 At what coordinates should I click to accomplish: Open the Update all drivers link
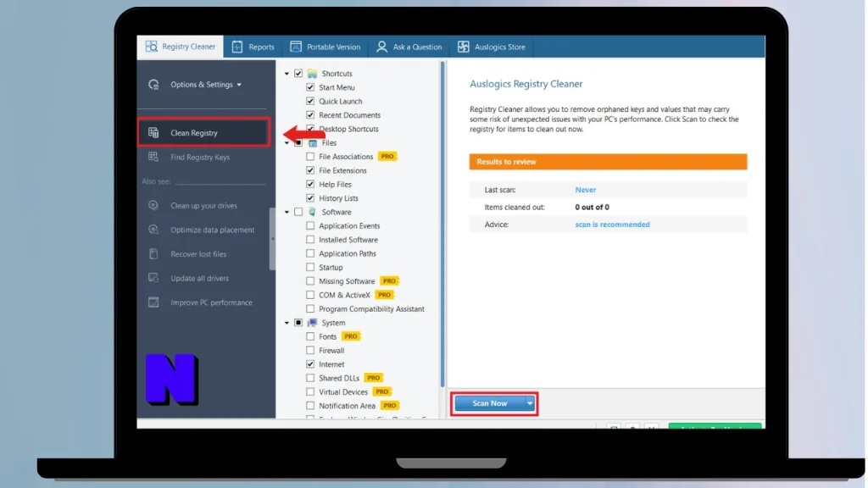click(x=199, y=278)
